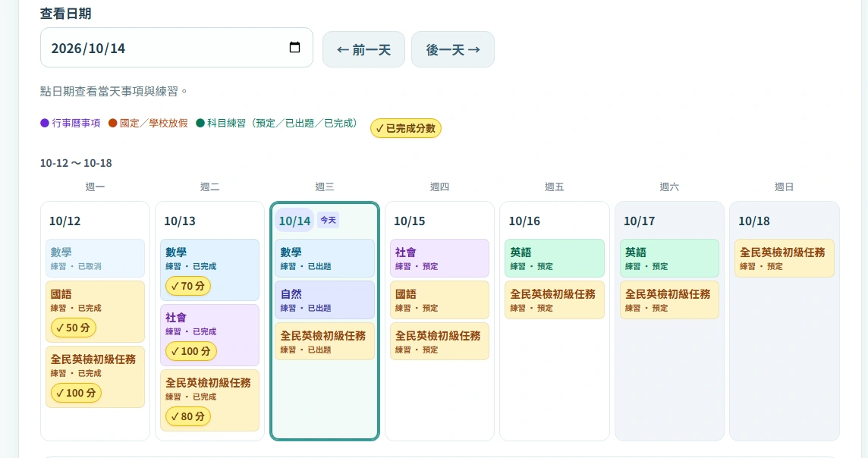Click the 100 分 badge on 10/12

coord(77,393)
